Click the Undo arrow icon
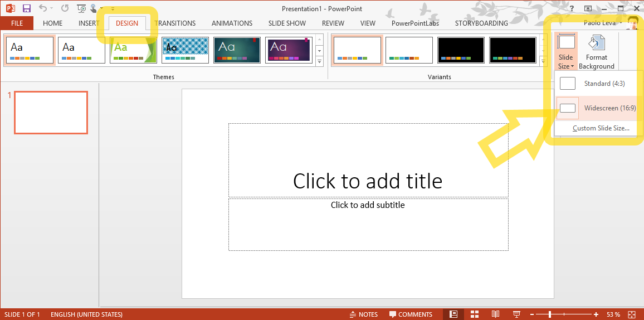Image resolution: width=644 pixels, height=320 pixels. point(43,8)
